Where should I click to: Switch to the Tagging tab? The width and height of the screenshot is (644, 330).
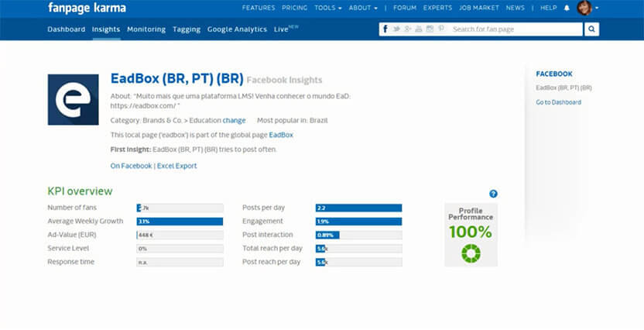coord(187,29)
